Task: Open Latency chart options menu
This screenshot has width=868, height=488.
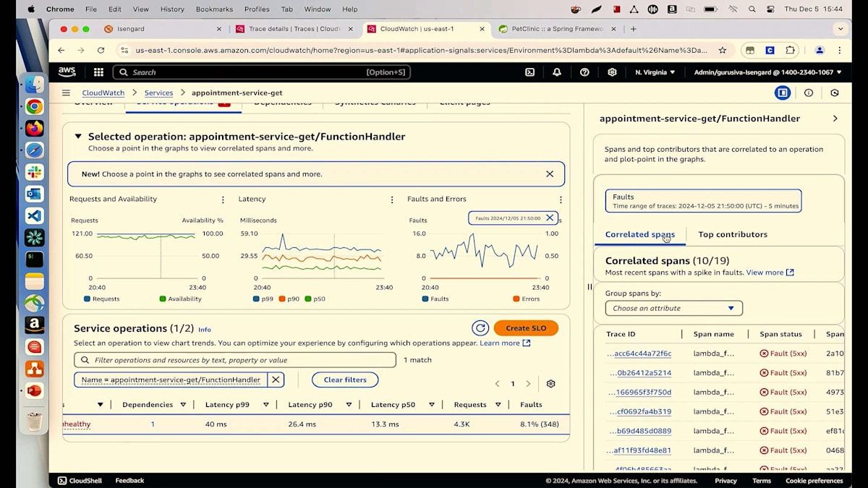Action: (392, 200)
